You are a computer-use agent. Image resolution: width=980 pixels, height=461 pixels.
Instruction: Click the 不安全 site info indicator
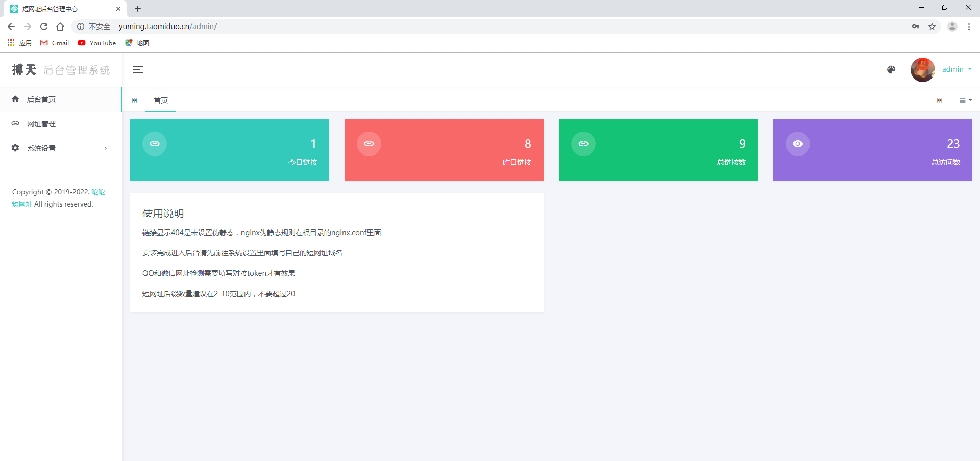[x=94, y=27]
